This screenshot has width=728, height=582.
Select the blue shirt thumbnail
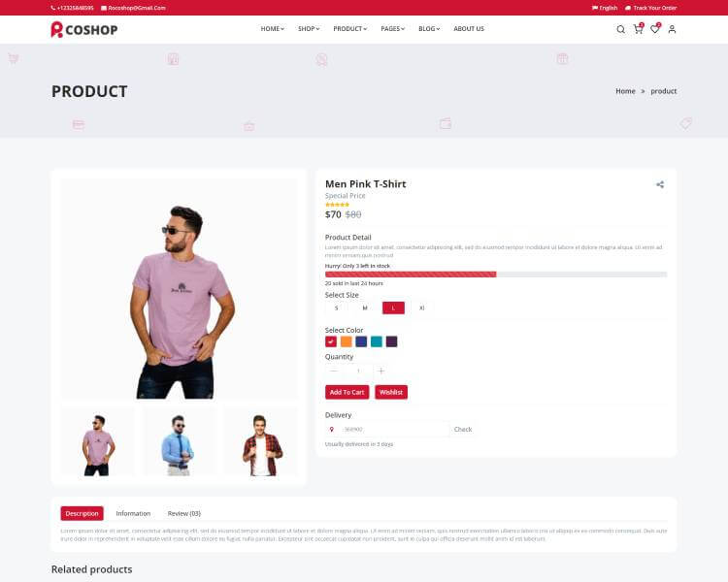coord(179,444)
